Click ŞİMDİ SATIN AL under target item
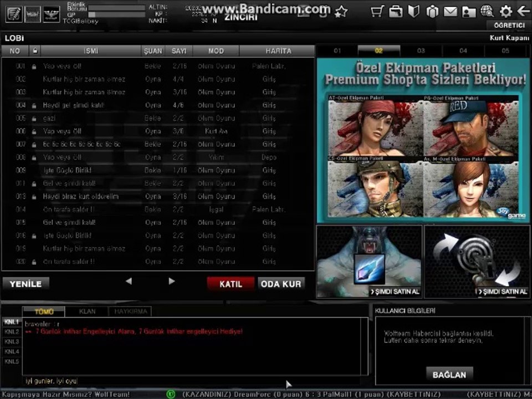 [x=503, y=292]
